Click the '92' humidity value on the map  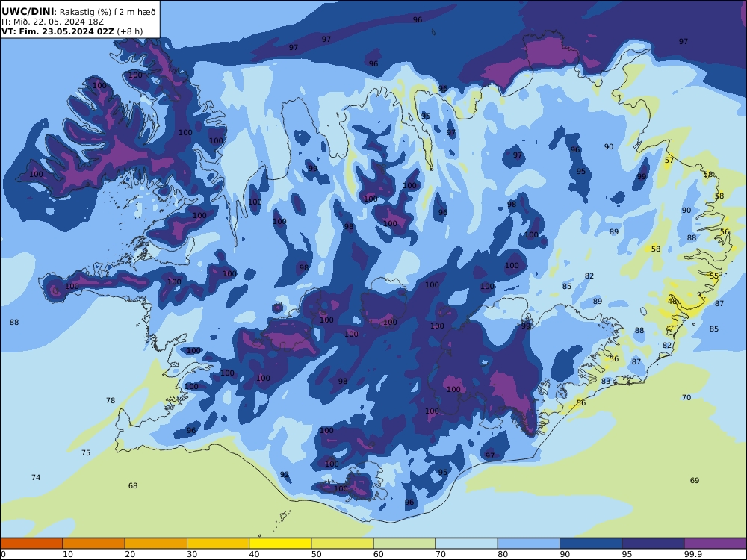[x=285, y=474]
